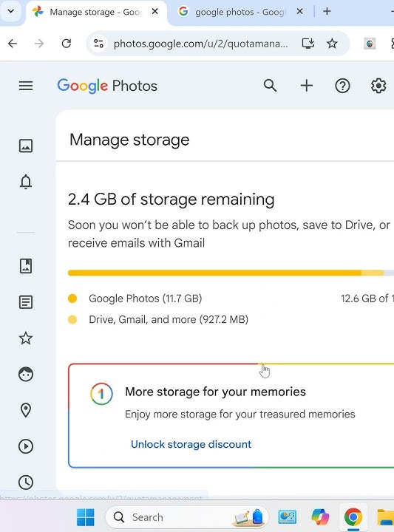394x532 pixels.
Task: Open the settings gear icon
Action: (378, 86)
